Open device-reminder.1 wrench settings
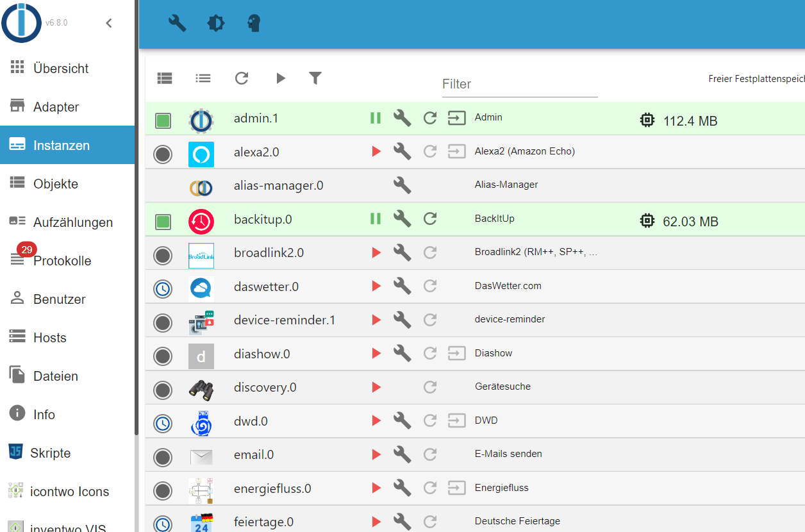The width and height of the screenshot is (805, 532). (x=402, y=320)
